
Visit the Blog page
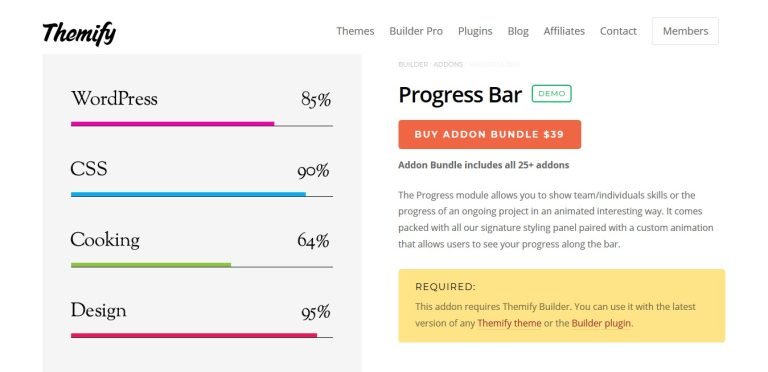pos(518,31)
